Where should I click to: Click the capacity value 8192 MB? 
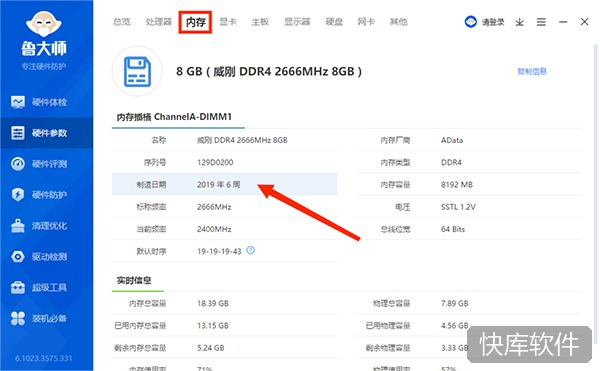click(457, 184)
